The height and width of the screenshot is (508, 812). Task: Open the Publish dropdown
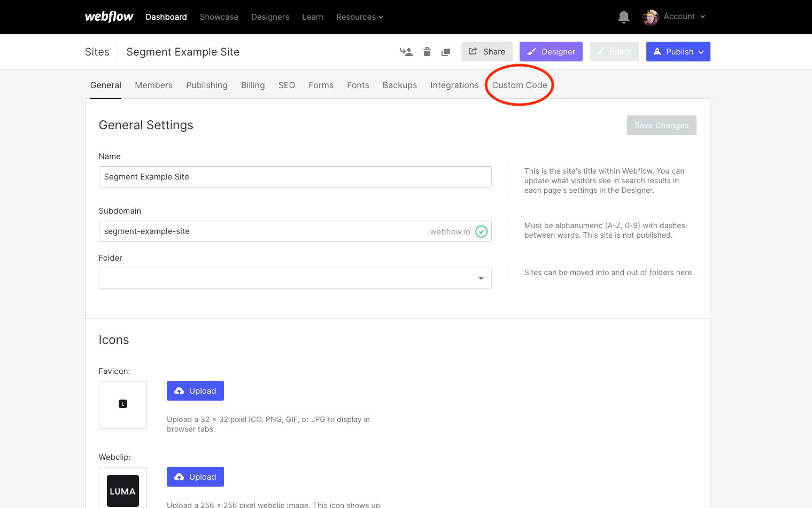tap(678, 52)
